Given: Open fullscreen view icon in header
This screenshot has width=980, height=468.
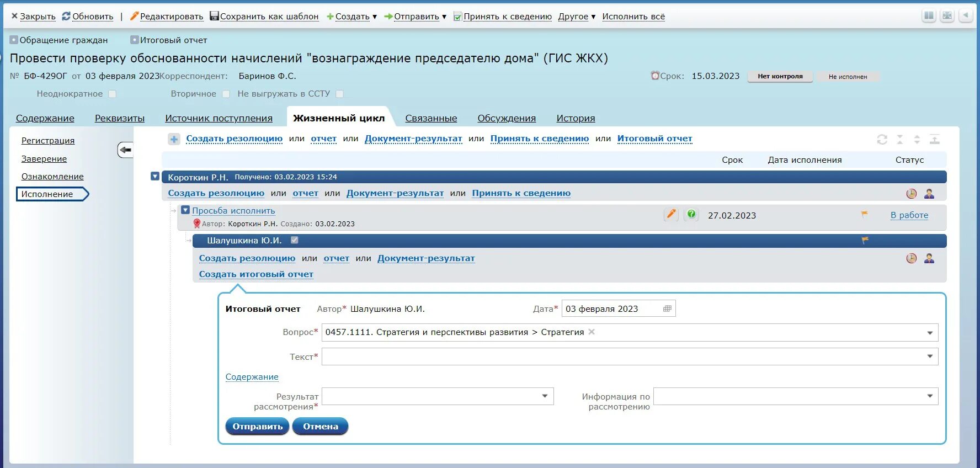Looking at the screenshot, I should pos(947,16).
